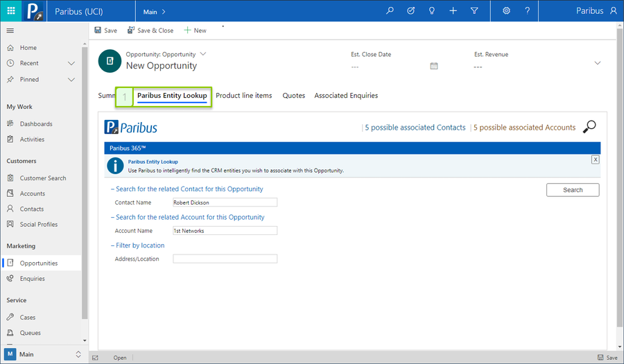Open the app launcher waffle icon
The image size is (624, 364).
(x=10, y=10)
